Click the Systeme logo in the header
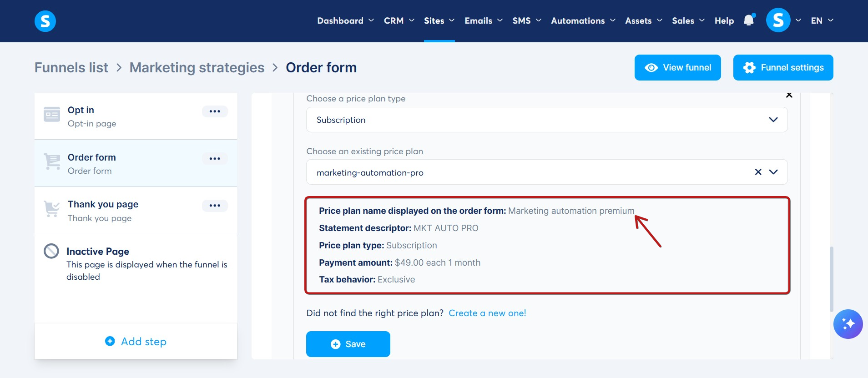The image size is (868, 378). [x=45, y=21]
